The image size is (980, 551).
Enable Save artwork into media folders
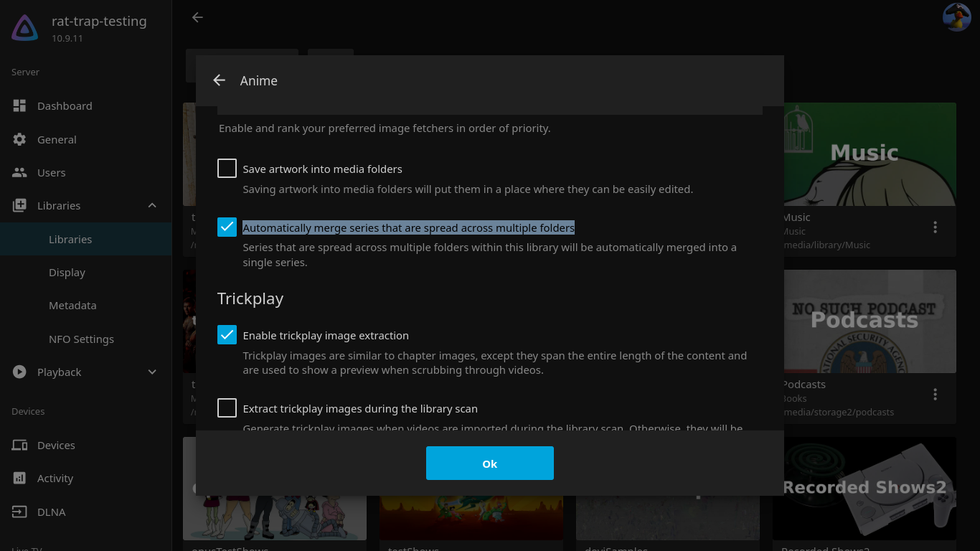point(227,169)
